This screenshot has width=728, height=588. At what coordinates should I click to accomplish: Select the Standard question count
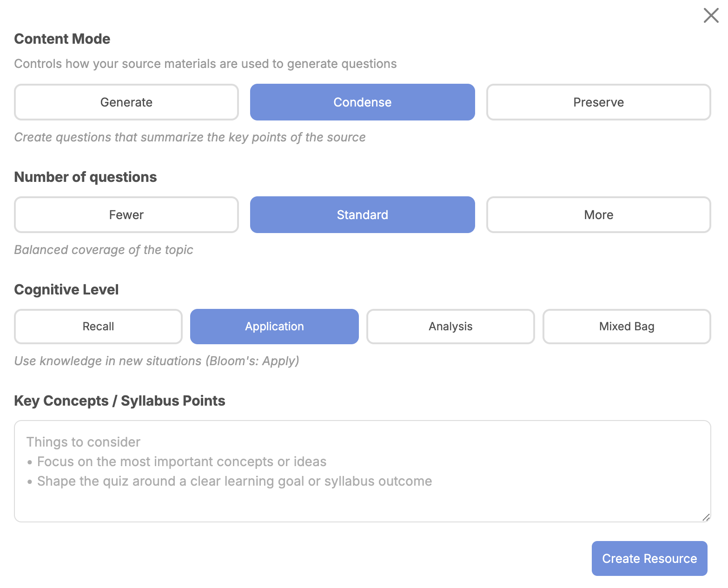362,214
